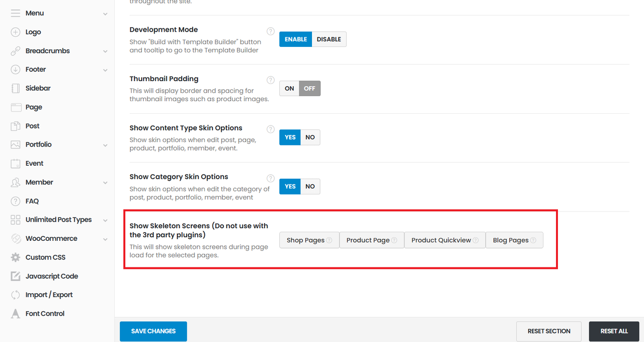644x342 pixels.
Task: Click the Breadcrumbs chain-link icon
Action: tap(16, 51)
